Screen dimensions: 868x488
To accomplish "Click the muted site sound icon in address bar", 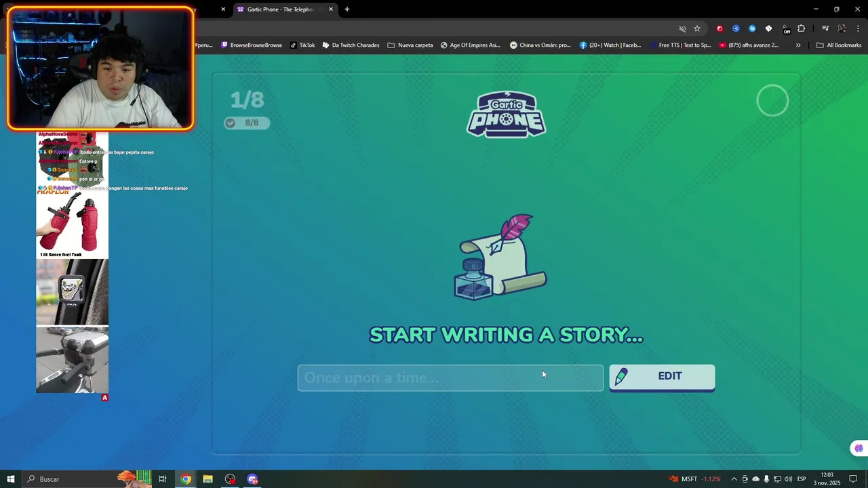I will [682, 28].
